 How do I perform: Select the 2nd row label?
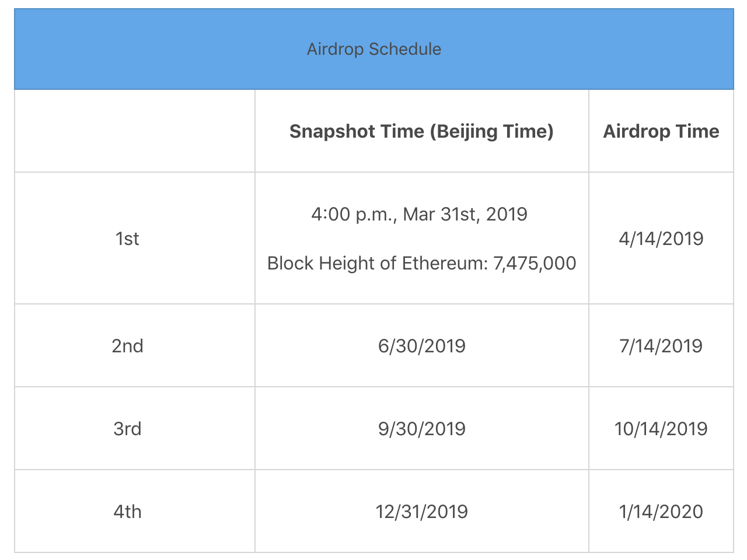click(x=127, y=346)
